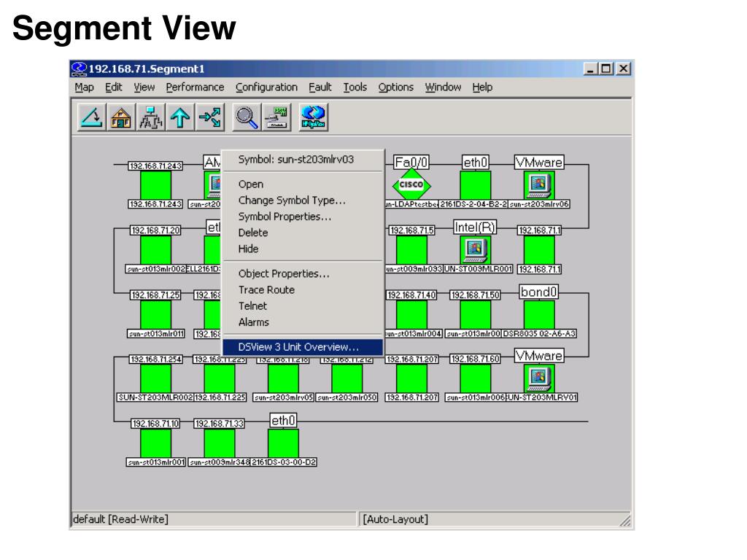This screenshot has width=747, height=560.
Task: Click the bond0 interface label
Action: (538, 292)
